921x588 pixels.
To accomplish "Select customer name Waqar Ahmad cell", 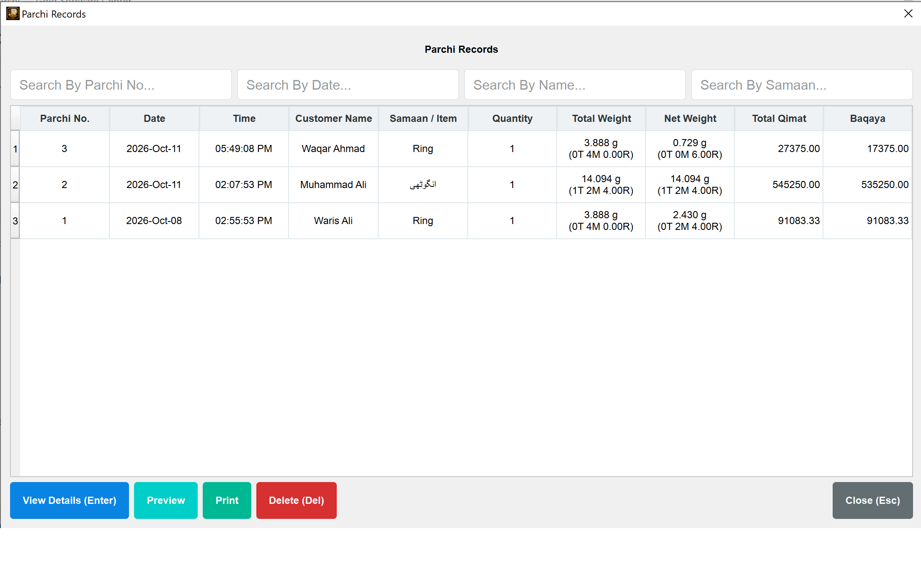I will click(333, 149).
